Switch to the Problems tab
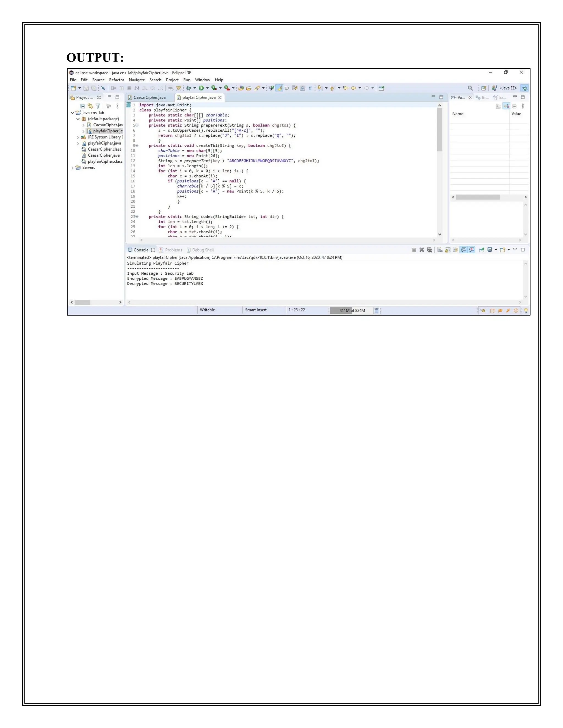This screenshot has height=728, width=563. tap(170, 250)
